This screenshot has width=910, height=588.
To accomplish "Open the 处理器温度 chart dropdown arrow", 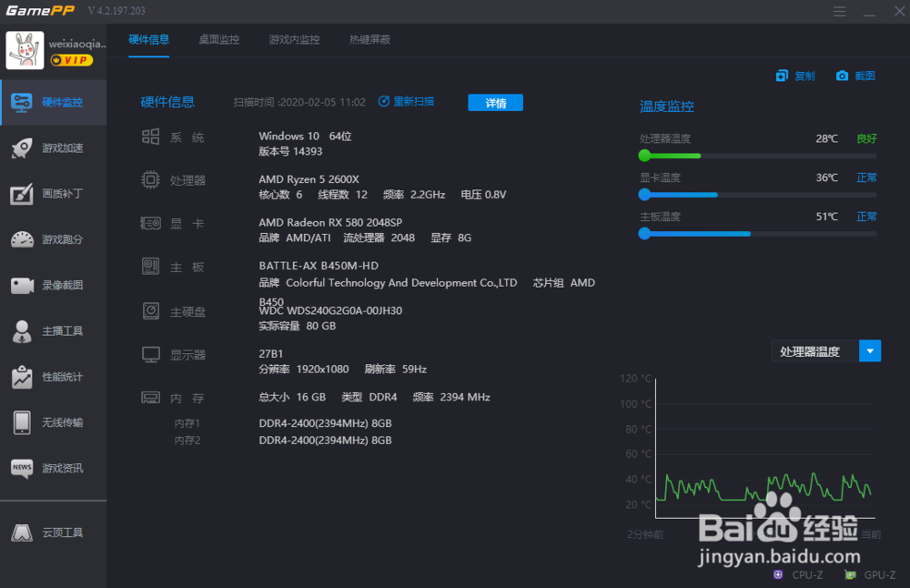I will (x=870, y=351).
